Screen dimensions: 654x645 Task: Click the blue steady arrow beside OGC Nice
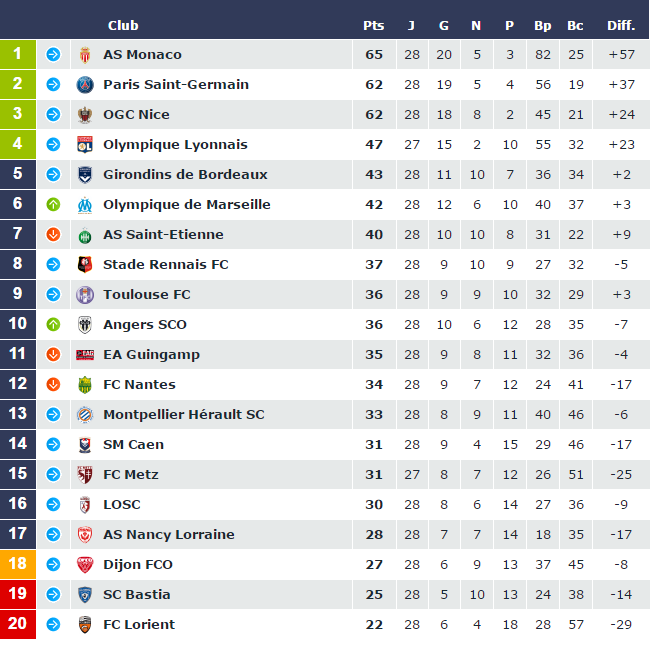coord(53,115)
